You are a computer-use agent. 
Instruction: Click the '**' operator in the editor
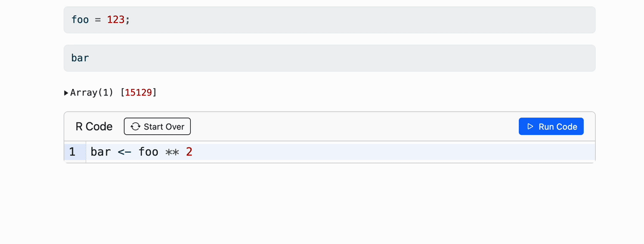172,152
